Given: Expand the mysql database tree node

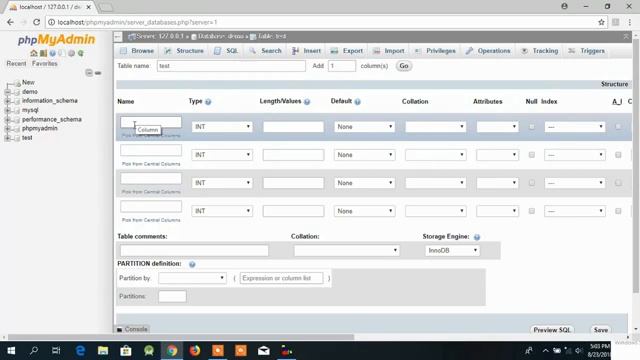Looking at the screenshot, I should (x=7, y=110).
